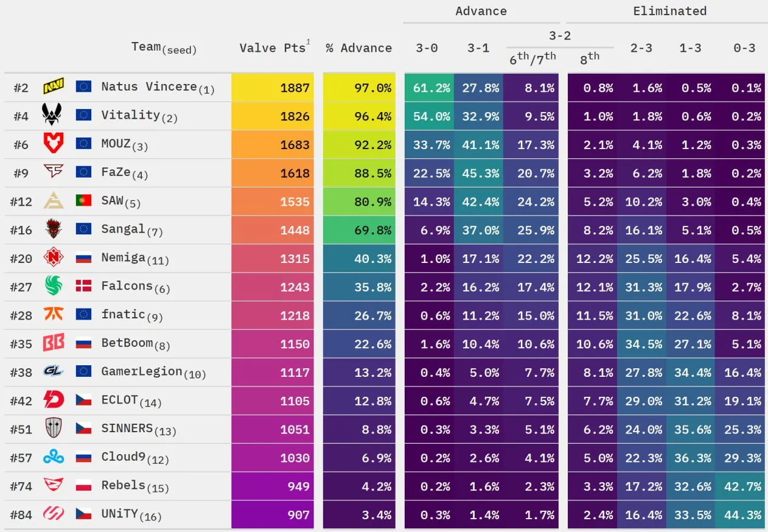Click the #2 ranking in Natus Vincere row
Viewport: 768px width, 532px height.
[x=21, y=88]
